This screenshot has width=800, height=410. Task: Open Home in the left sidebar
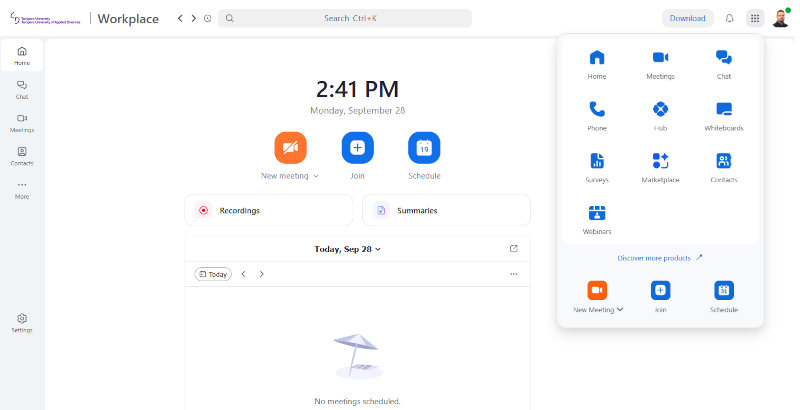coord(22,55)
